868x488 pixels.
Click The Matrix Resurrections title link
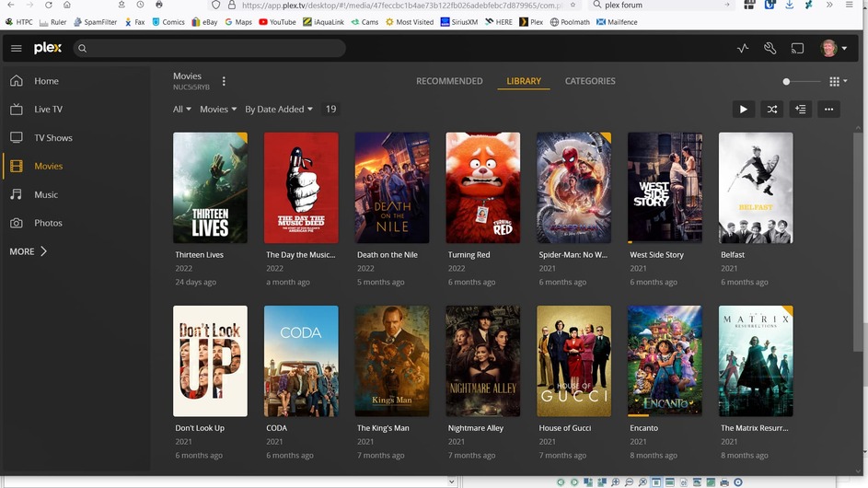pyautogui.click(x=754, y=428)
